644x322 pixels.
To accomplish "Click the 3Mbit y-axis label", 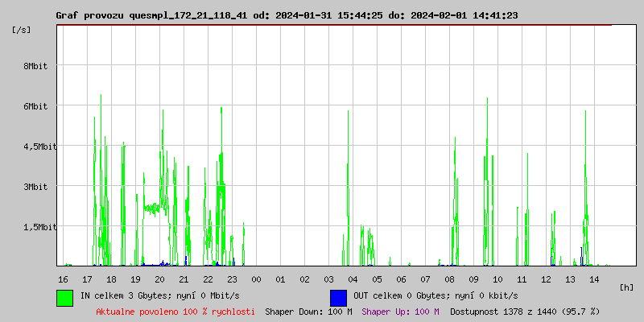I will click(x=35, y=187).
